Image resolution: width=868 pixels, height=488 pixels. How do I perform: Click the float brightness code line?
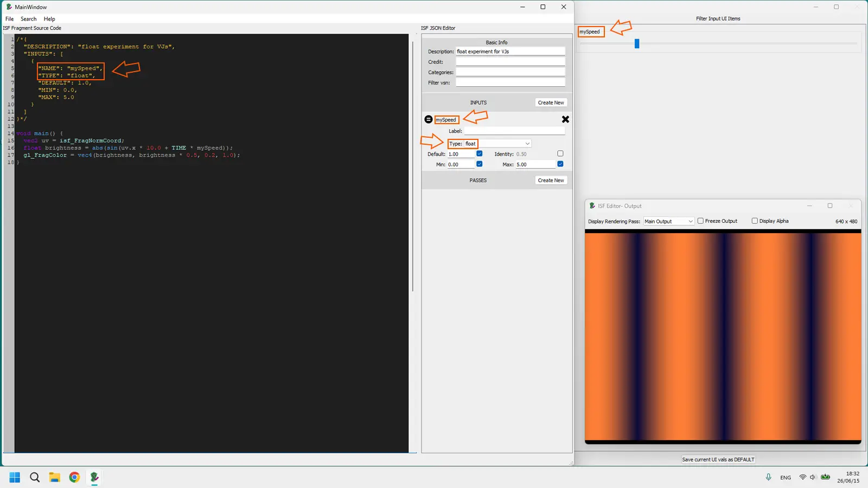(128, 148)
